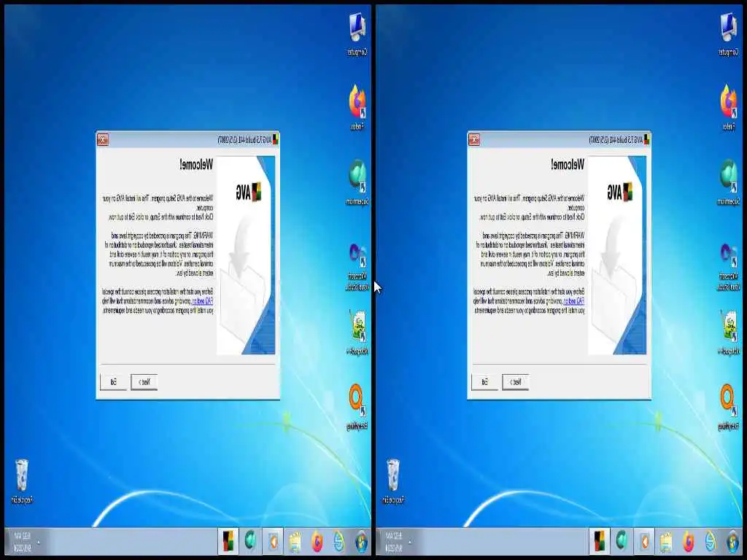Open FAQ section link in left AVG dialog
Screen dimensions: 747x560
point(202,301)
